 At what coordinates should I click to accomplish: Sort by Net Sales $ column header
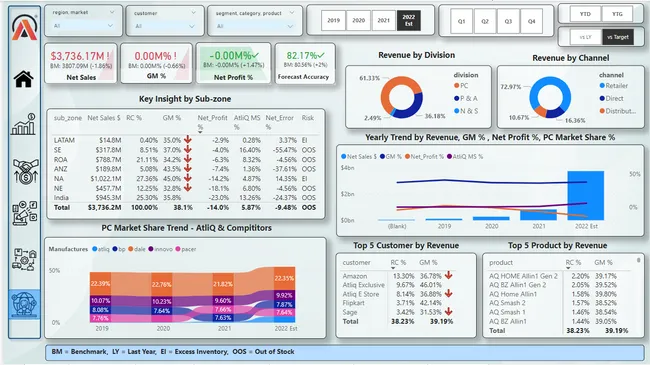tap(104, 118)
